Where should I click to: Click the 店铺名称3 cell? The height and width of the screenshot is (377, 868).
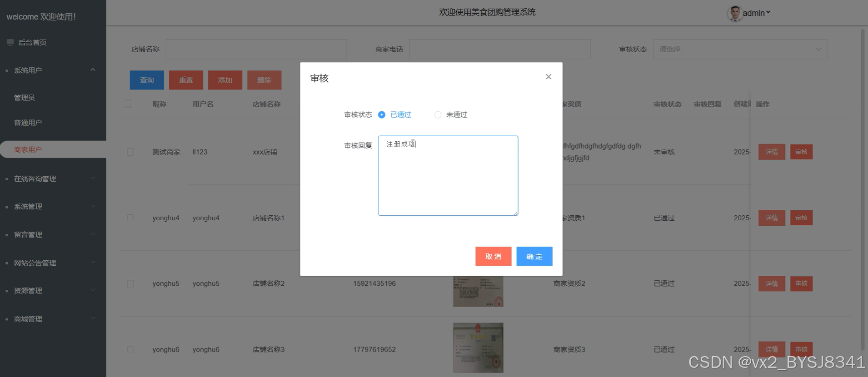coord(269,349)
